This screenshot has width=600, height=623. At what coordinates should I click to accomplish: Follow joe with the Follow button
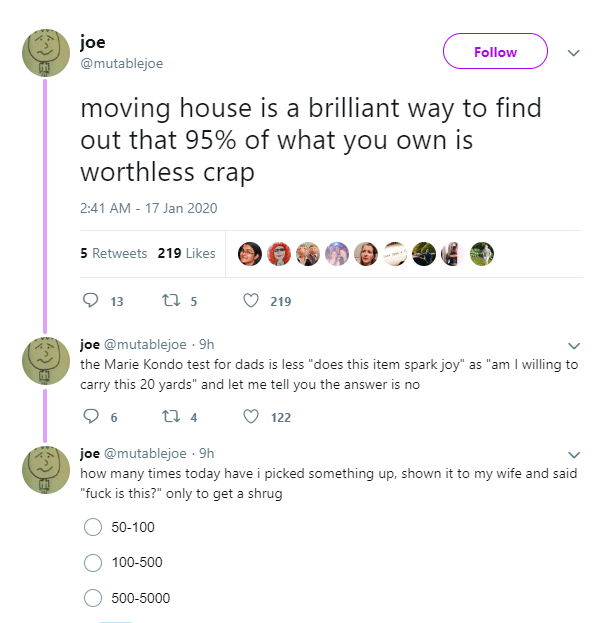tap(495, 51)
